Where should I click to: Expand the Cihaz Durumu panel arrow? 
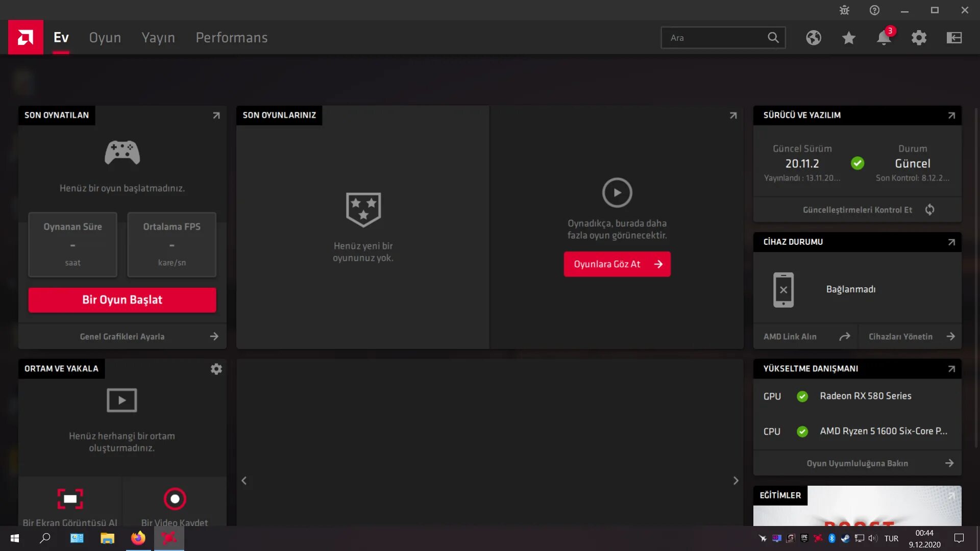point(951,242)
